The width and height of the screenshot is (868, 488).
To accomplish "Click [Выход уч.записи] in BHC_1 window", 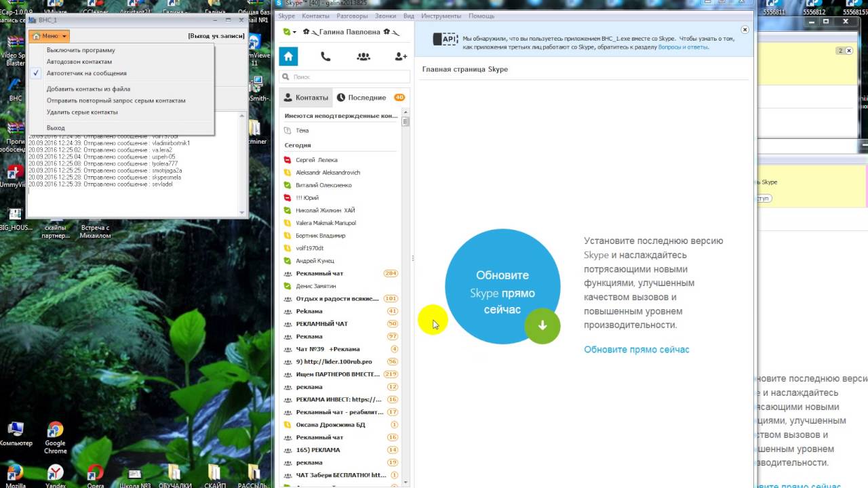I will (216, 36).
